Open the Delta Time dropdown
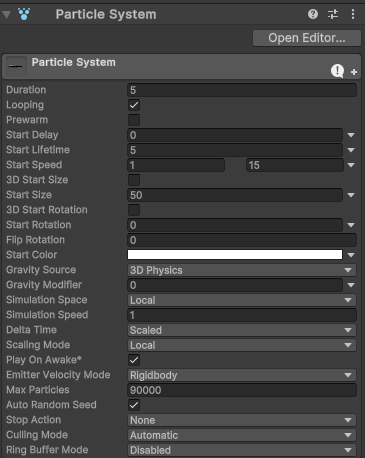 point(242,330)
